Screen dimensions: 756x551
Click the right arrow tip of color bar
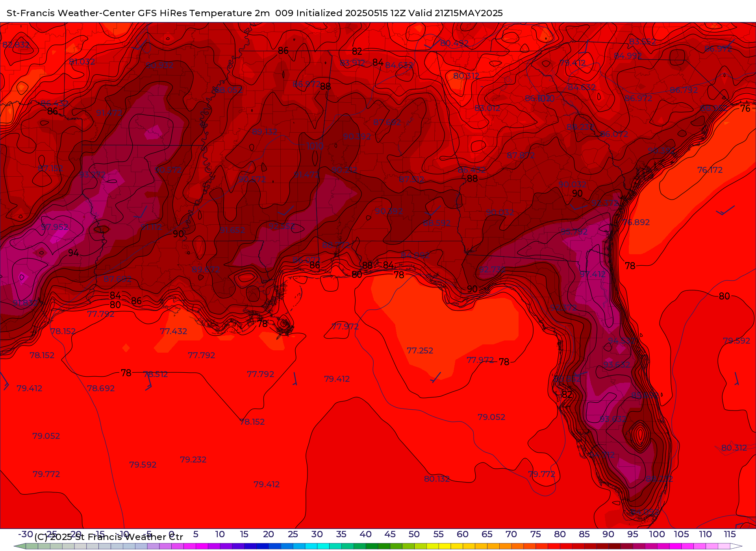point(737,546)
